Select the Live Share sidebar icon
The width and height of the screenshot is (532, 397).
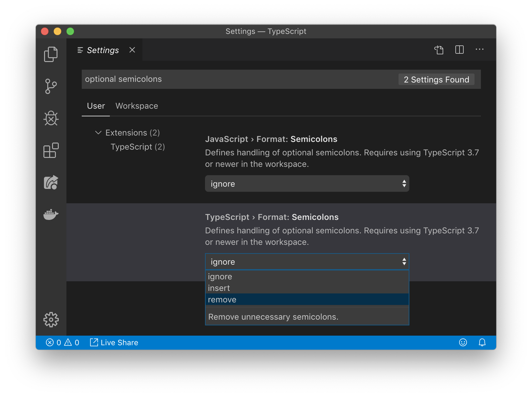(x=50, y=182)
